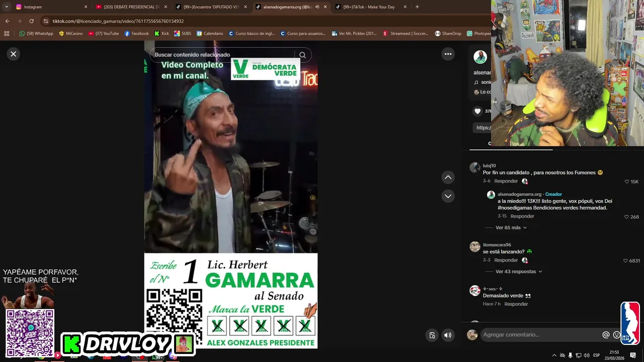The image size is (644, 362).
Task: Like tiomascara96's comment showing 6831 likes
Action: coord(625,261)
